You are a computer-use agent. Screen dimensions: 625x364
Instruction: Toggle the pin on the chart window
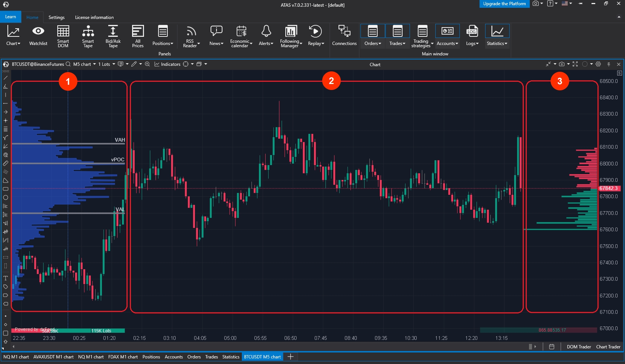(609, 64)
